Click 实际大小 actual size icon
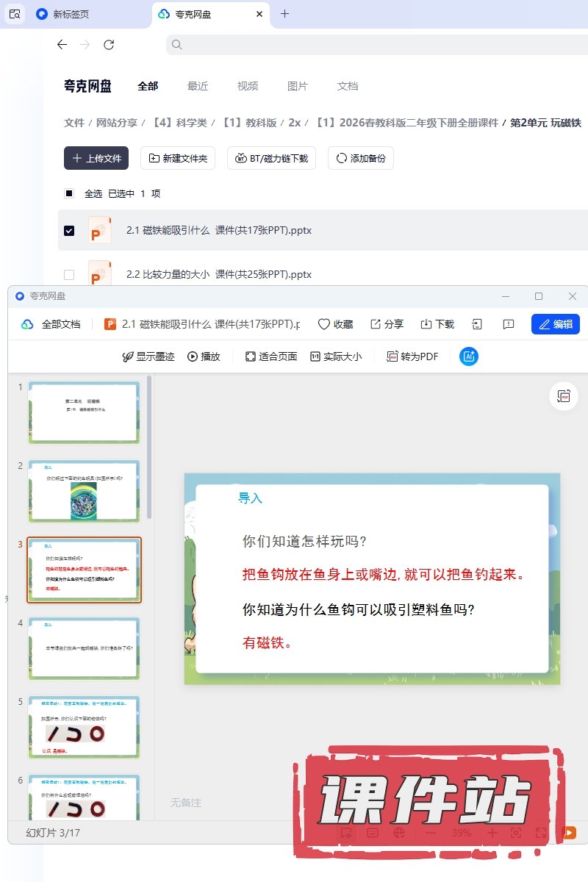This screenshot has width=588, height=882. (335, 356)
